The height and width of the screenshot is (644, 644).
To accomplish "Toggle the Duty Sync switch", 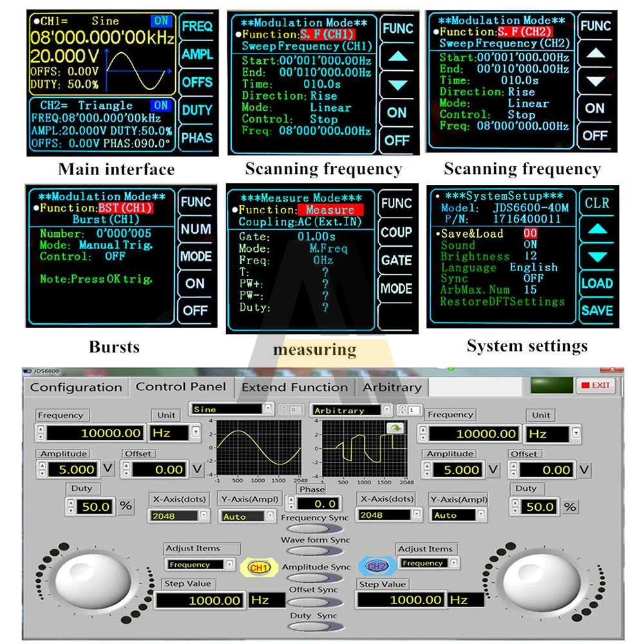I will (315, 627).
